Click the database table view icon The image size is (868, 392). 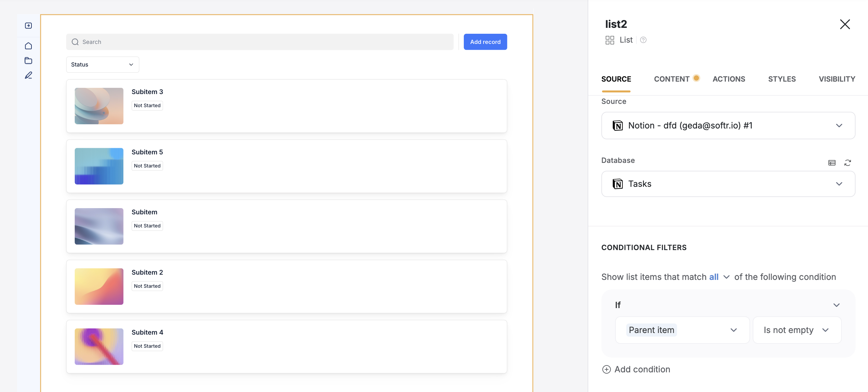832,163
